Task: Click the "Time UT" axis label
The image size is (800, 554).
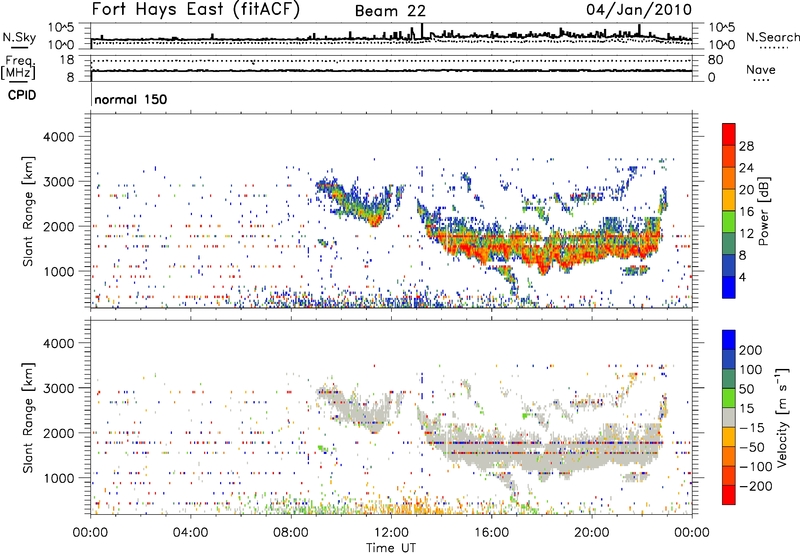Action: (x=391, y=548)
